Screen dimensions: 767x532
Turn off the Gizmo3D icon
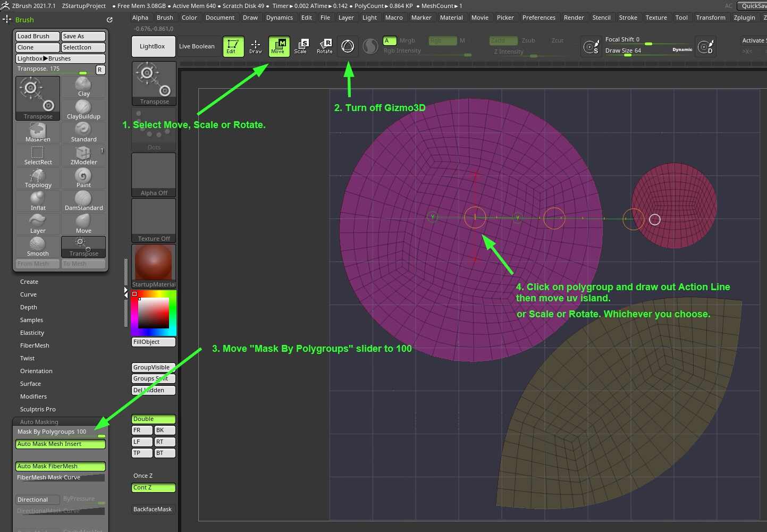pyautogui.click(x=348, y=46)
